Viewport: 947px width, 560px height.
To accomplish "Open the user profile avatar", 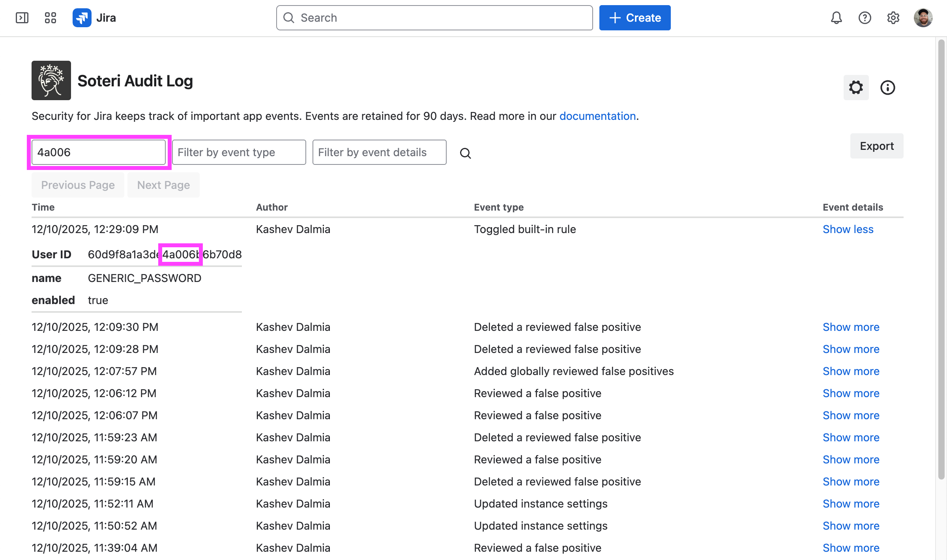I will point(923,18).
